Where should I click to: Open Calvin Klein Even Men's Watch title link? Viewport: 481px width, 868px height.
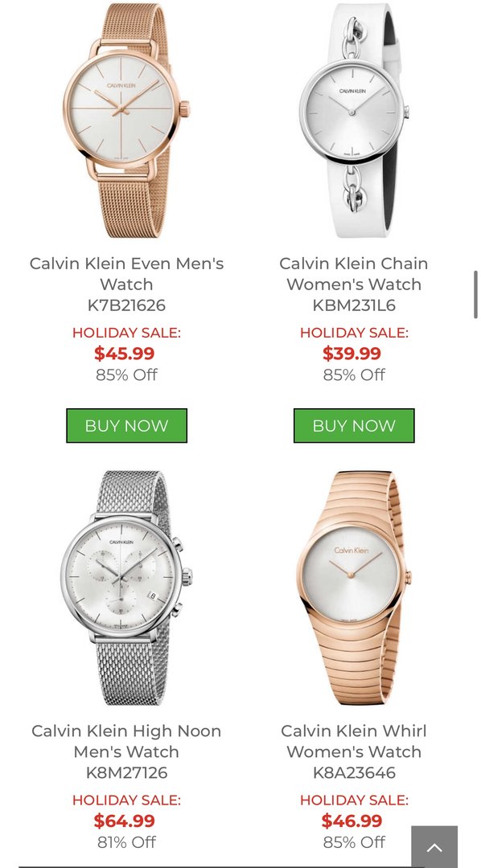tap(127, 274)
